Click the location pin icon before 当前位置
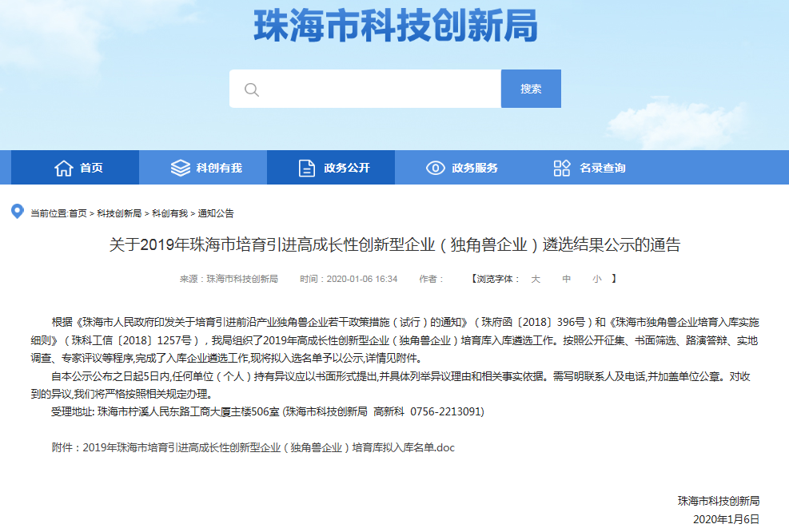 point(18,211)
